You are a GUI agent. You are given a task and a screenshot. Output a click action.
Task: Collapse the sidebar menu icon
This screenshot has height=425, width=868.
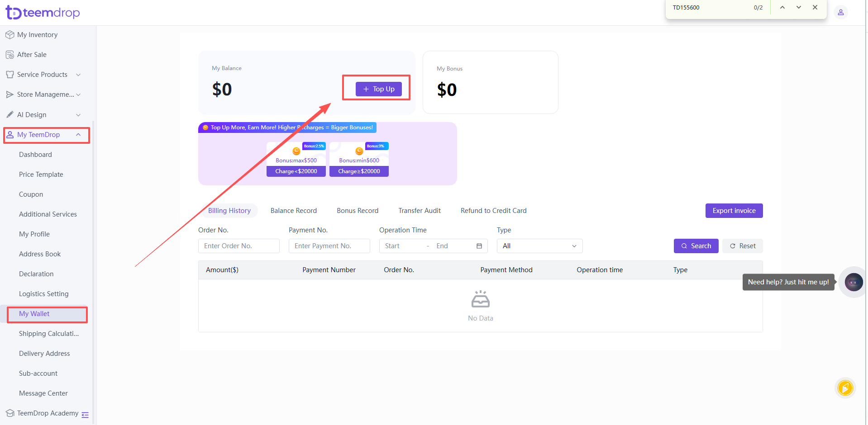pos(85,415)
